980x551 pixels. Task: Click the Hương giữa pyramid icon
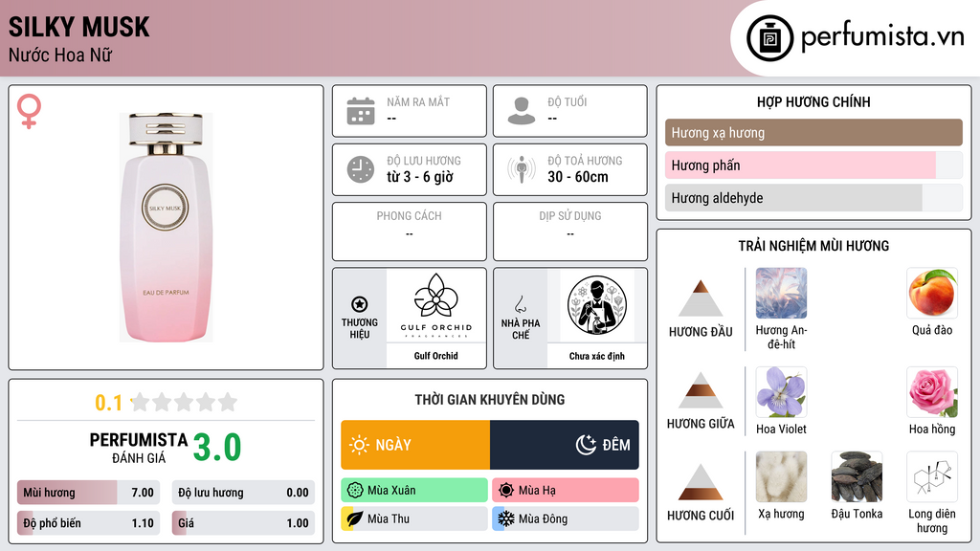701,390
